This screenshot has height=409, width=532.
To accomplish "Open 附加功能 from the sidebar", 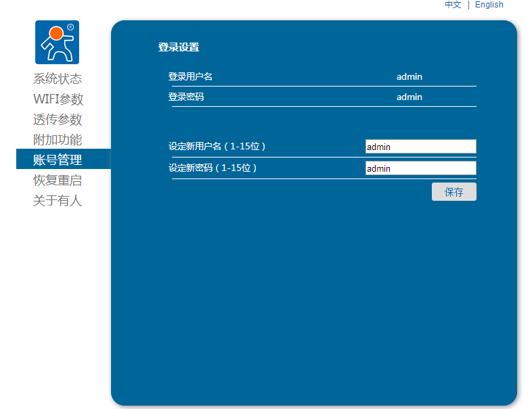I will (58, 140).
